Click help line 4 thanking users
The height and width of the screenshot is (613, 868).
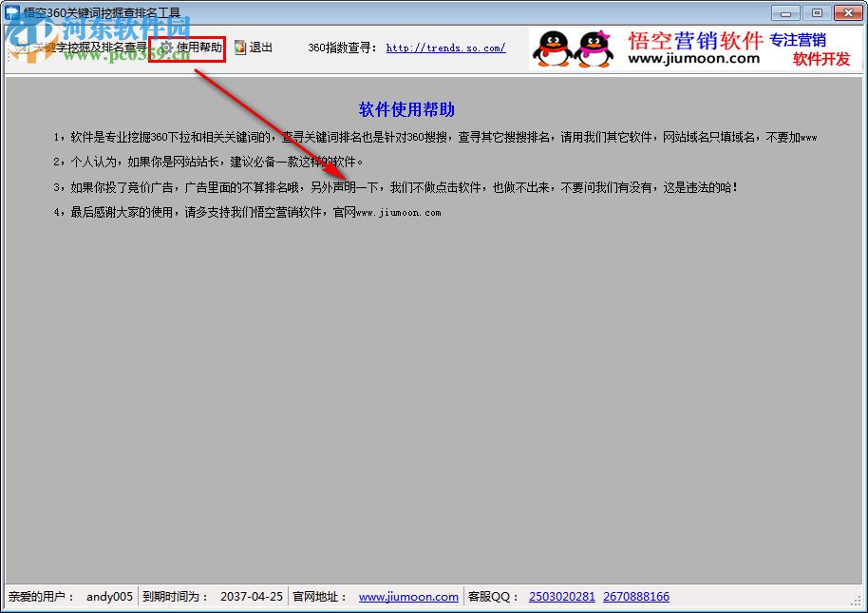(247, 212)
